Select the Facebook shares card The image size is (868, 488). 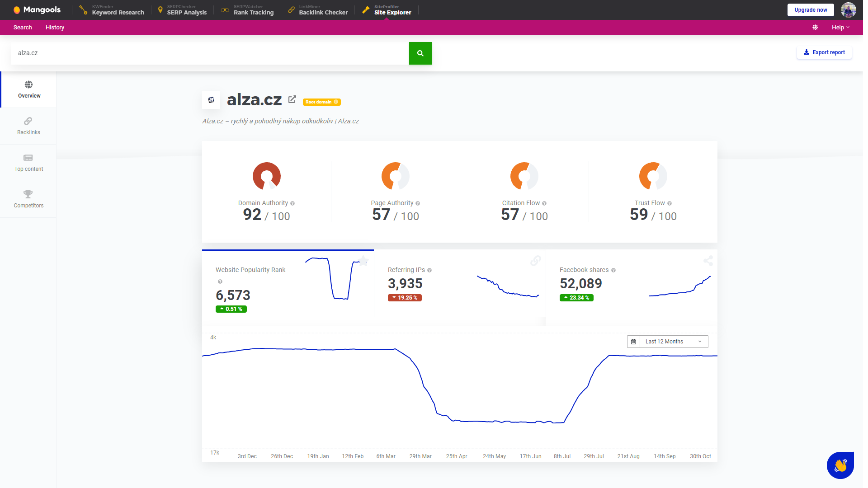tap(632, 288)
